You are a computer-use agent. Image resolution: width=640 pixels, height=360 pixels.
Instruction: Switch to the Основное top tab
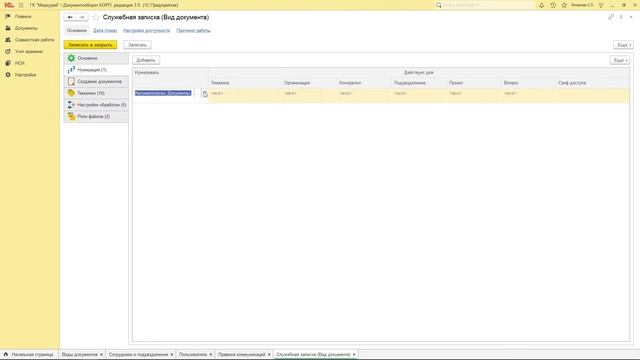tap(77, 31)
